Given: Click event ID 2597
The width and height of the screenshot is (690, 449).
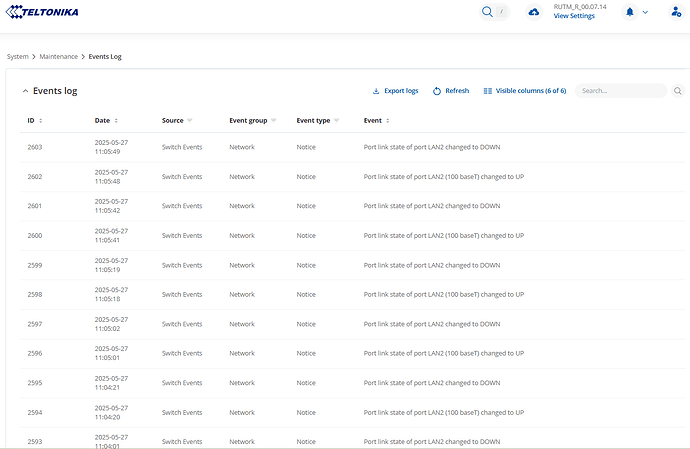Looking at the screenshot, I should 35,324.
